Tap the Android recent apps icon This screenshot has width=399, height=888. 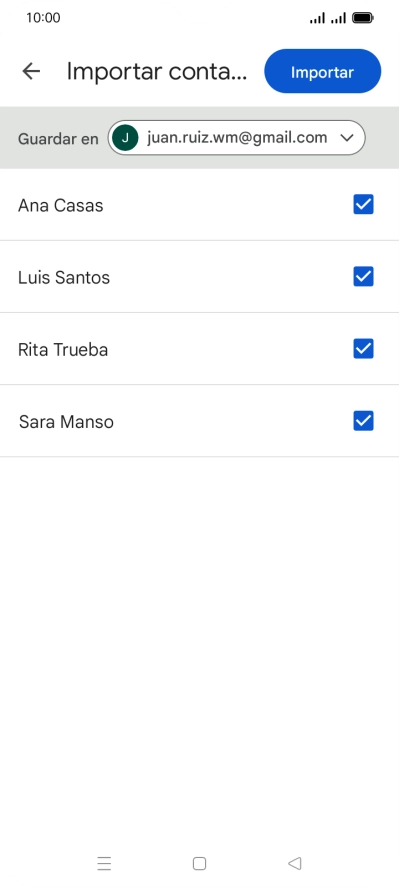coord(104,864)
